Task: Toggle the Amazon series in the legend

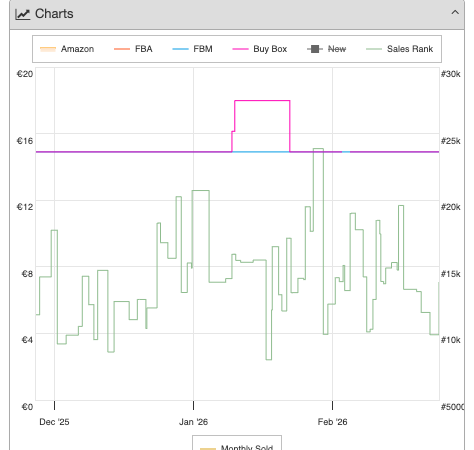Action: pyautogui.click(x=67, y=49)
